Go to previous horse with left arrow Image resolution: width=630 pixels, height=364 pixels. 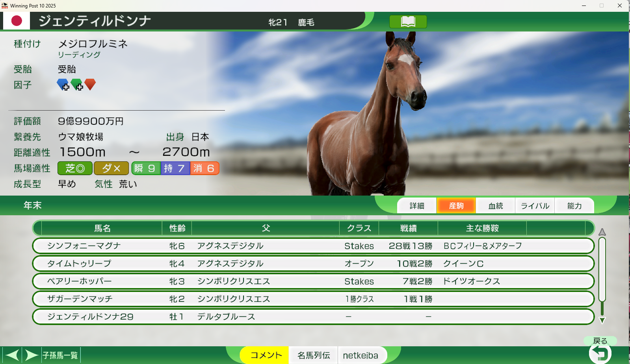coord(12,355)
